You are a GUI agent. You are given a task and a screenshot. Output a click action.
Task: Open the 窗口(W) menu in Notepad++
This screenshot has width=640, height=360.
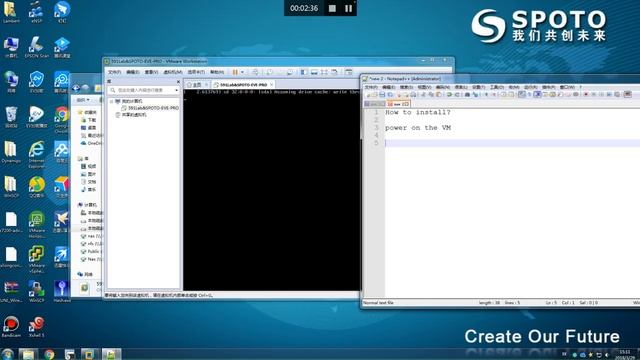point(567,87)
